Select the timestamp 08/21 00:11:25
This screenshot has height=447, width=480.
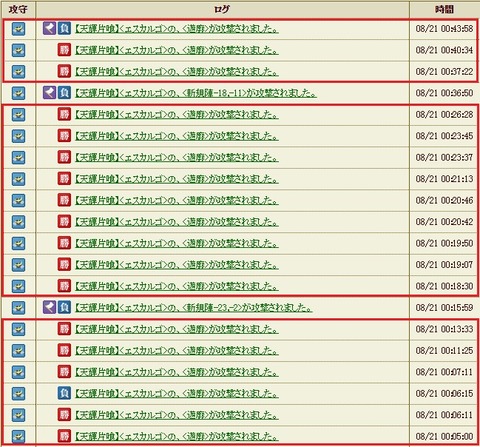[x=444, y=351]
